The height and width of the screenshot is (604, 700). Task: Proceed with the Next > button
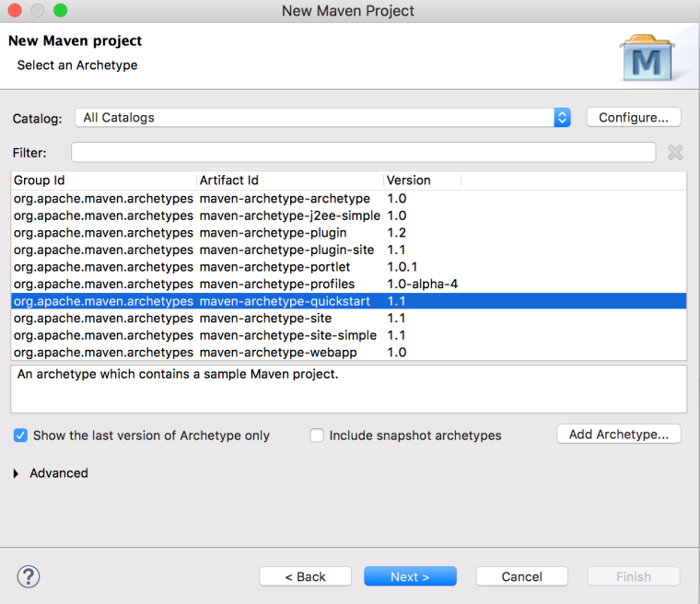click(x=410, y=576)
